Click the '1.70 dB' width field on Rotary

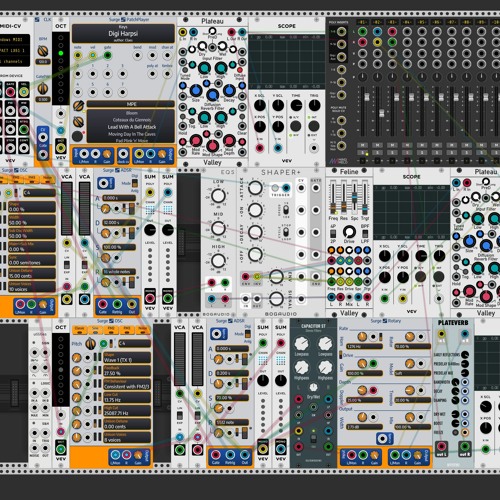point(364,427)
